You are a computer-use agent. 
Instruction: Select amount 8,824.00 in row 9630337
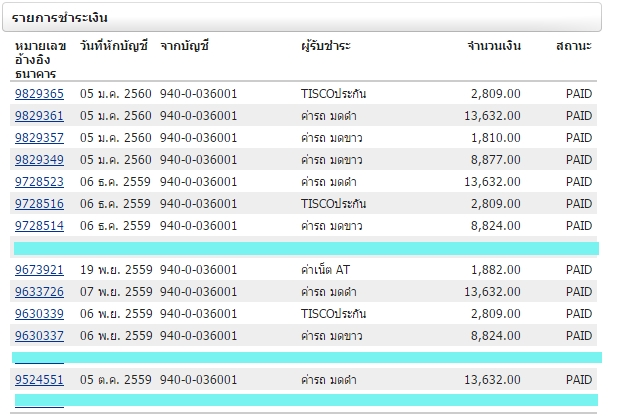pos(496,336)
